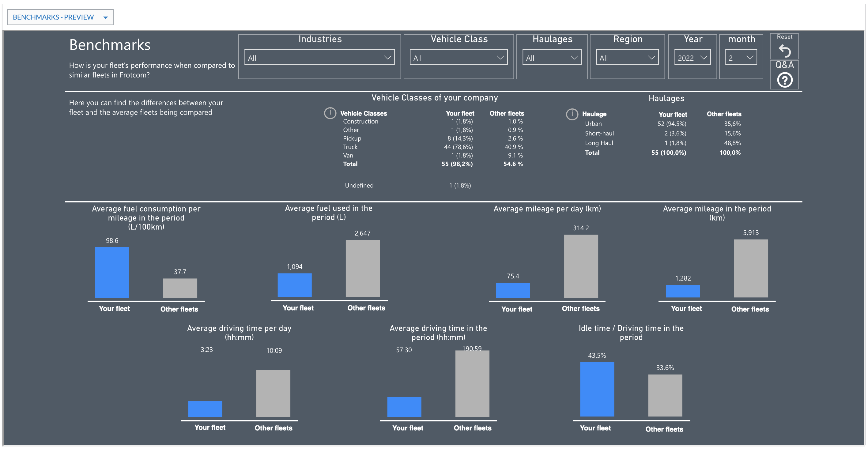The width and height of the screenshot is (868, 449).
Task: Select the Pickup row in Vehicle Classes
Action: coord(433,138)
